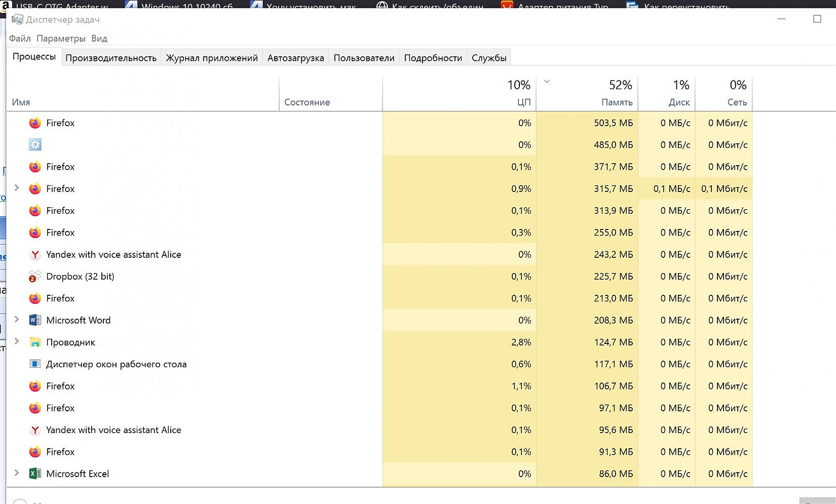
Task: Select the Microsoft Word process icon
Action: tap(34, 320)
